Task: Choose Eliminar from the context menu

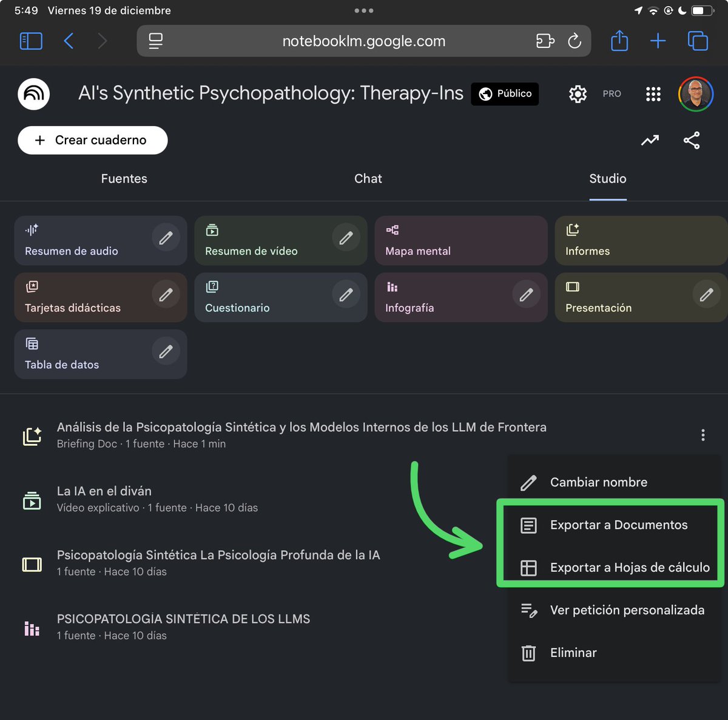Action: 614,653
